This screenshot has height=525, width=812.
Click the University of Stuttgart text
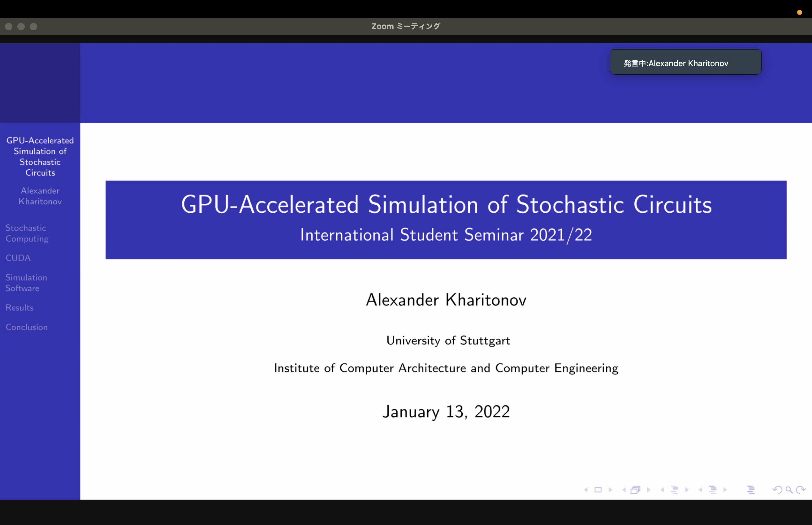(448, 341)
